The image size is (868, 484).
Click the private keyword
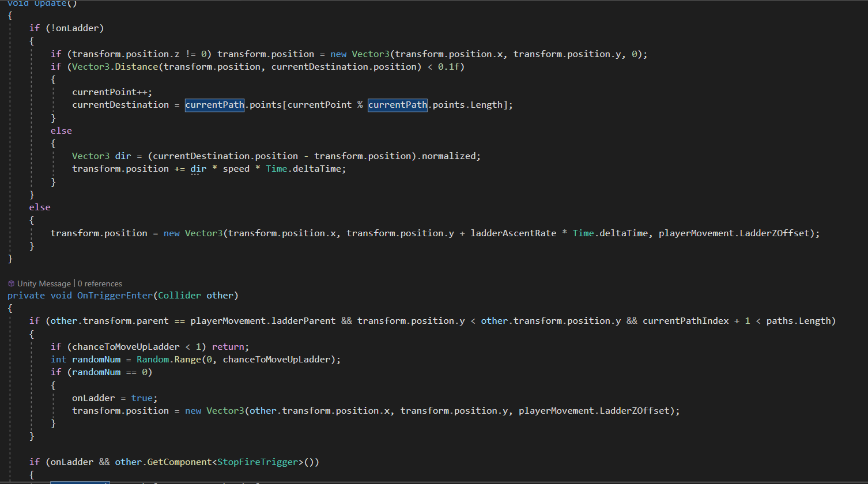pos(26,296)
